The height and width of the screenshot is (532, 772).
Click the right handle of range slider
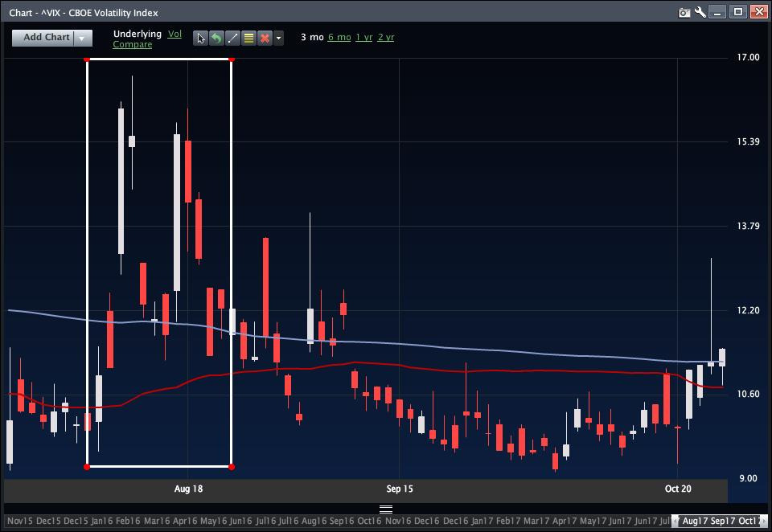tap(764, 521)
